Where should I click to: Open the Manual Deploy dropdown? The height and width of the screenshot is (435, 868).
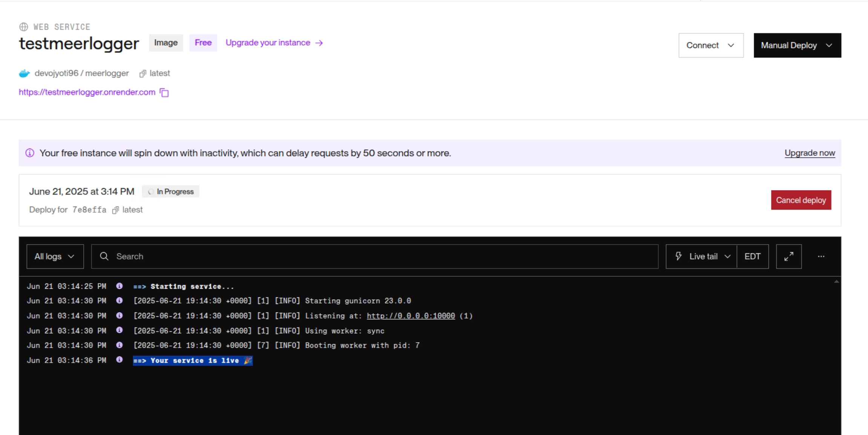797,45
